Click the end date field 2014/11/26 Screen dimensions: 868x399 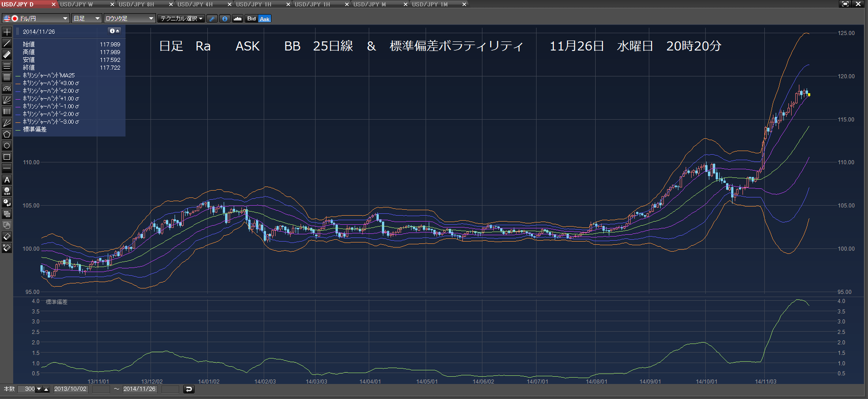140,389
